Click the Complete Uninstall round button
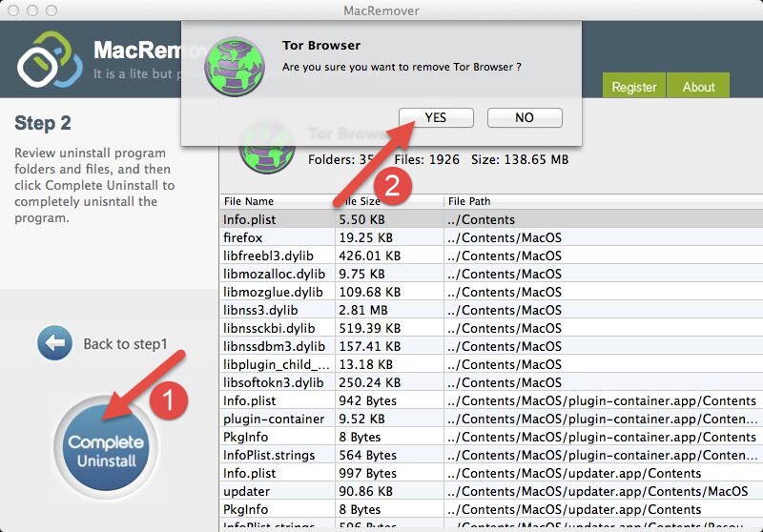 point(106,448)
